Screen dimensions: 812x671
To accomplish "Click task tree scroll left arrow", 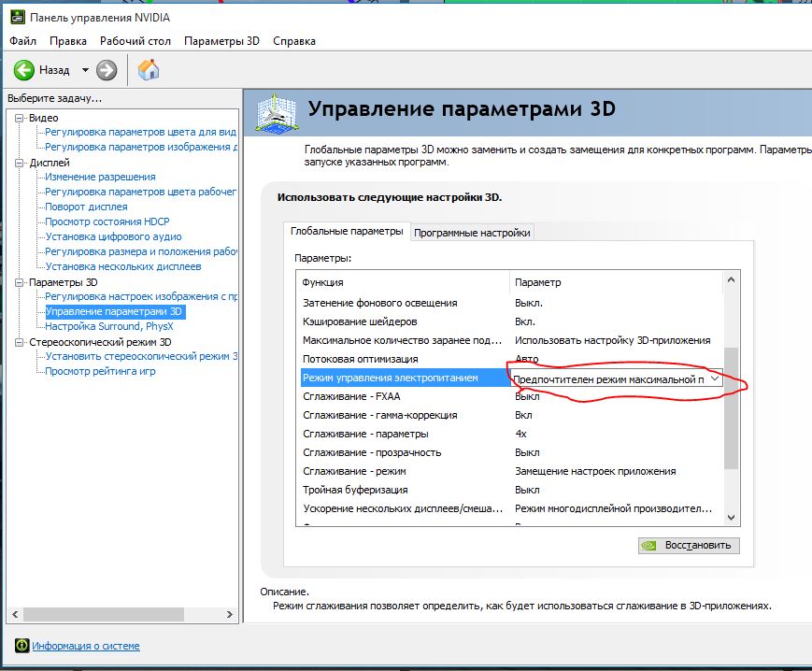I will click(x=15, y=615).
